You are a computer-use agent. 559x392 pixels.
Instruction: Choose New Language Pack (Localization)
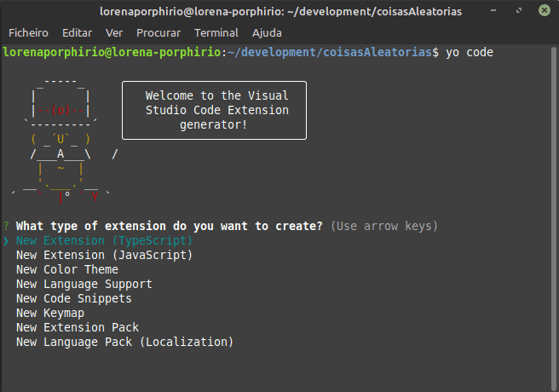[124, 342]
